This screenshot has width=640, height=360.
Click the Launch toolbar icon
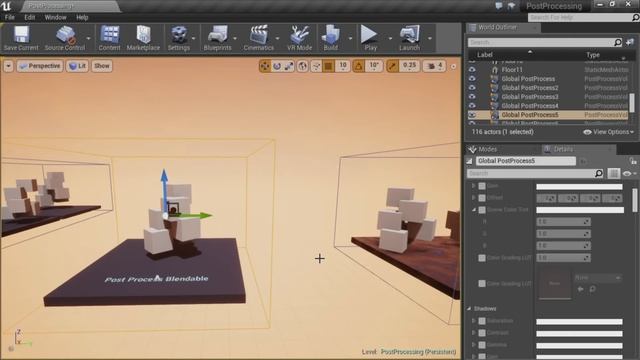pyautogui.click(x=409, y=38)
